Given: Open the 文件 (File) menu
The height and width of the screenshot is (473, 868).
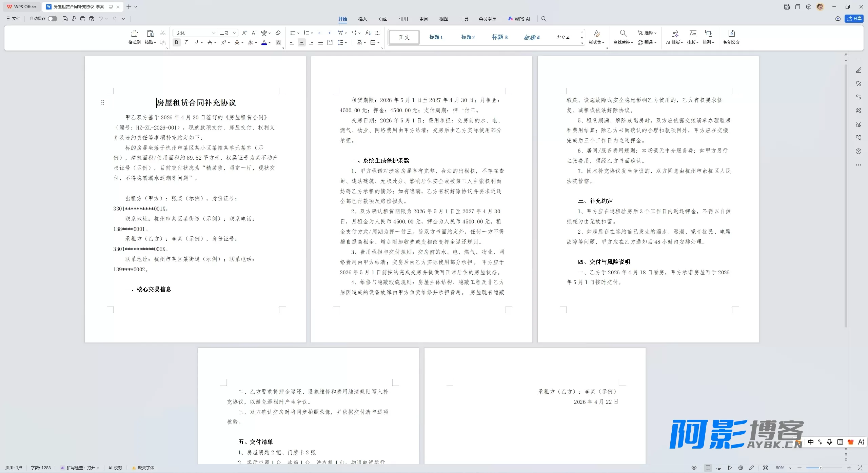Looking at the screenshot, I should point(14,19).
